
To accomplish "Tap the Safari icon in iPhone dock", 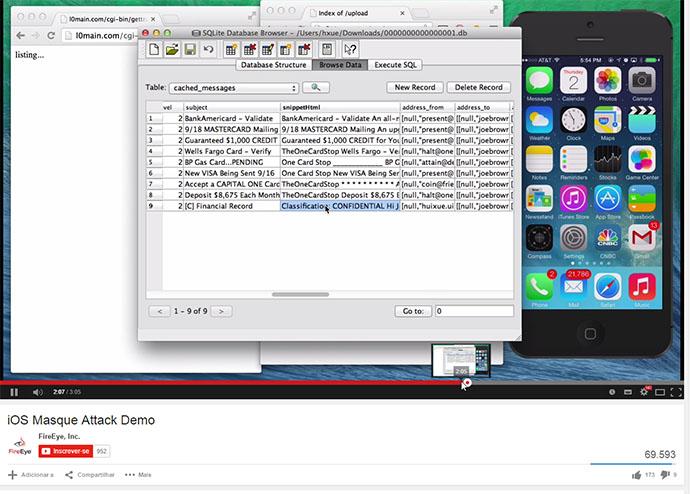I will [x=608, y=286].
